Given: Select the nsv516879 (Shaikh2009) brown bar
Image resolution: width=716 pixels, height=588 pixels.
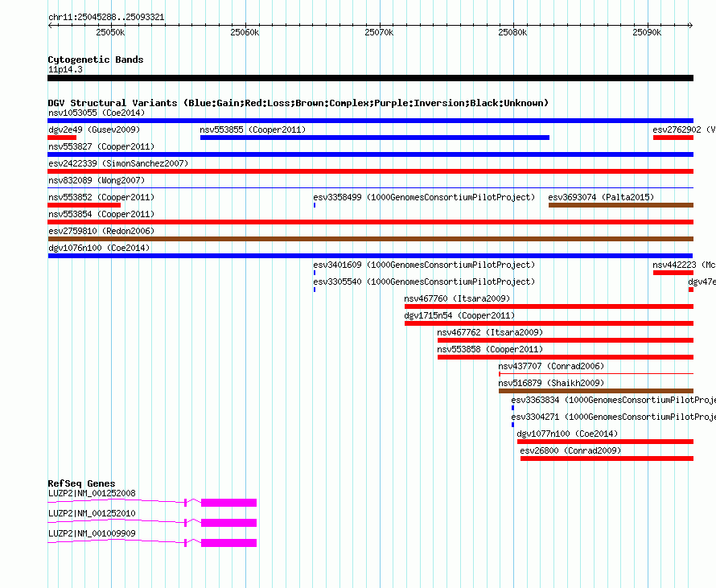Looking at the screenshot, I should tap(596, 391).
